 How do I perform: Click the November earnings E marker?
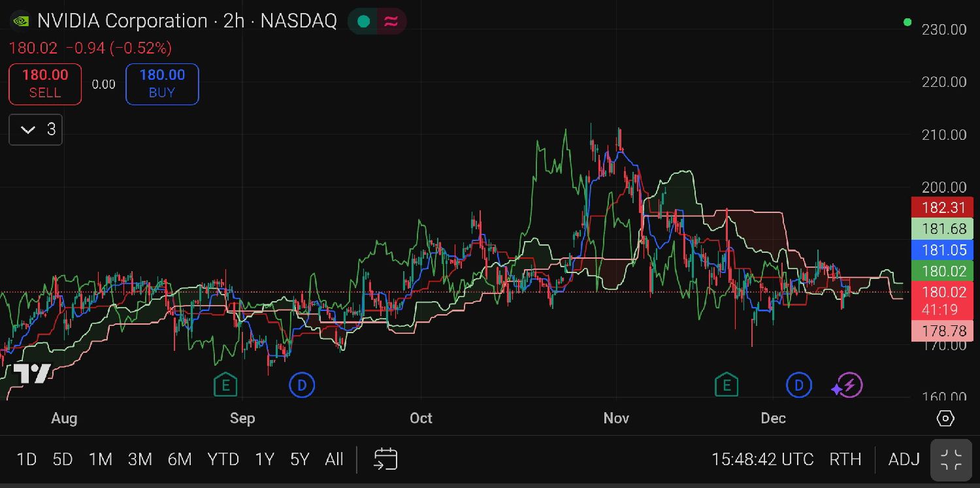[726, 385]
